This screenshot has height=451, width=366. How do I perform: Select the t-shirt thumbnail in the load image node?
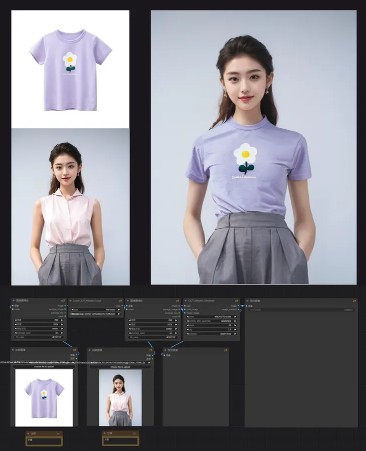click(x=44, y=397)
